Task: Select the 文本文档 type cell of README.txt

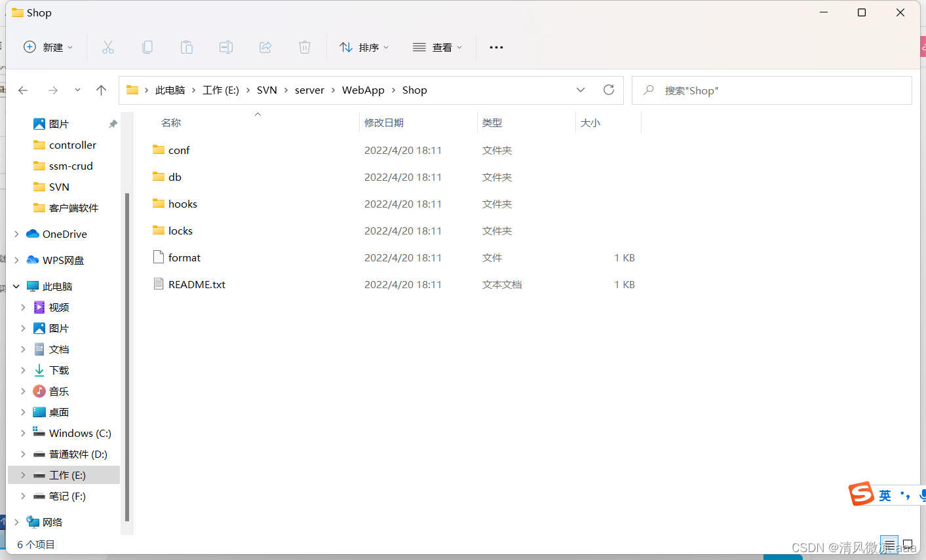Action: pyautogui.click(x=502, y=284)
